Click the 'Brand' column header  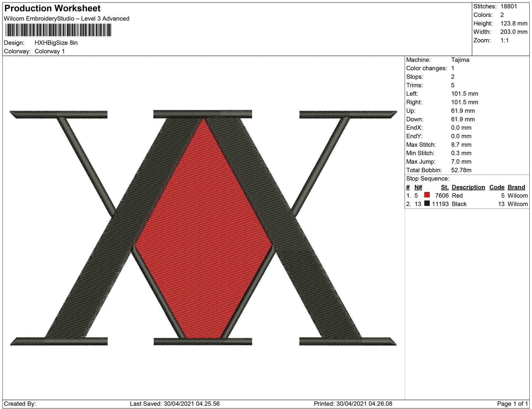point(516,187)
